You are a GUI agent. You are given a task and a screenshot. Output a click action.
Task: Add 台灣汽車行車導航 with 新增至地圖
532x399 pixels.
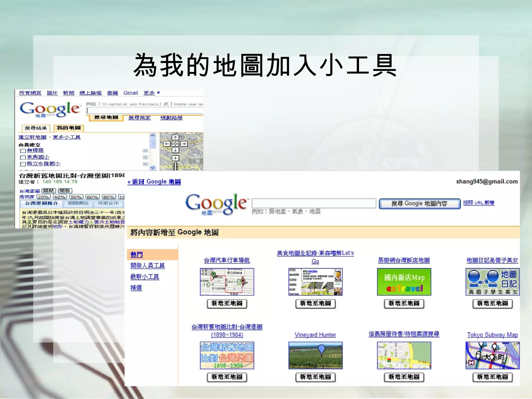point(227,303)
